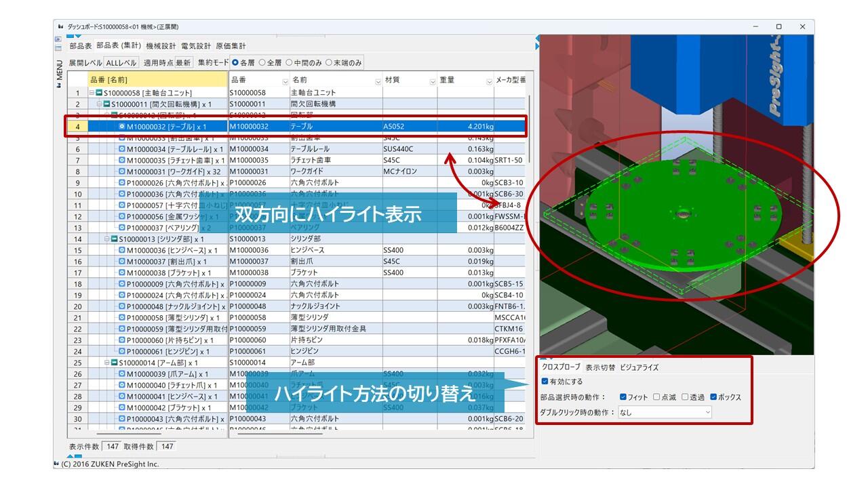Click the ALLレベル button
Viewport: 868px width, 488px height.
click(121, 62)
